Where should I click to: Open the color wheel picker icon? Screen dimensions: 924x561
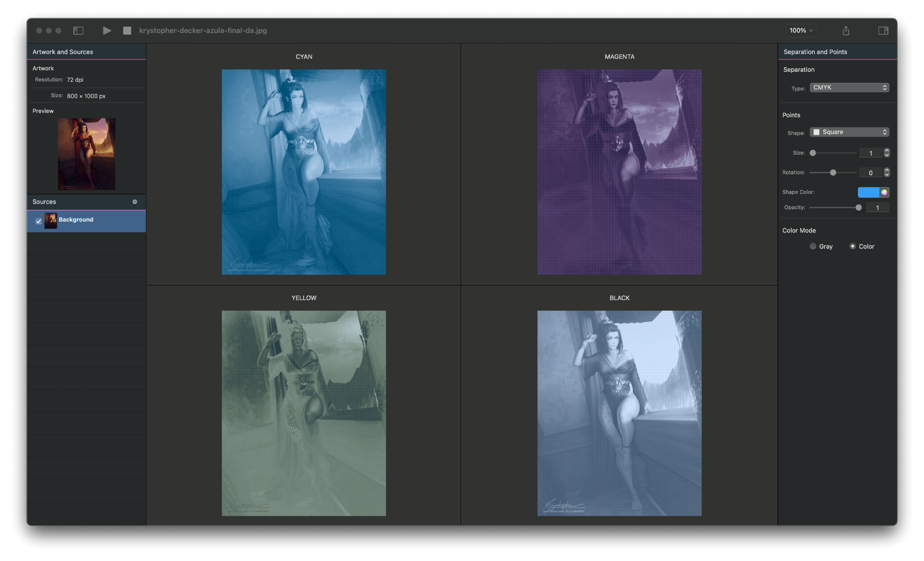coord(884,192)
